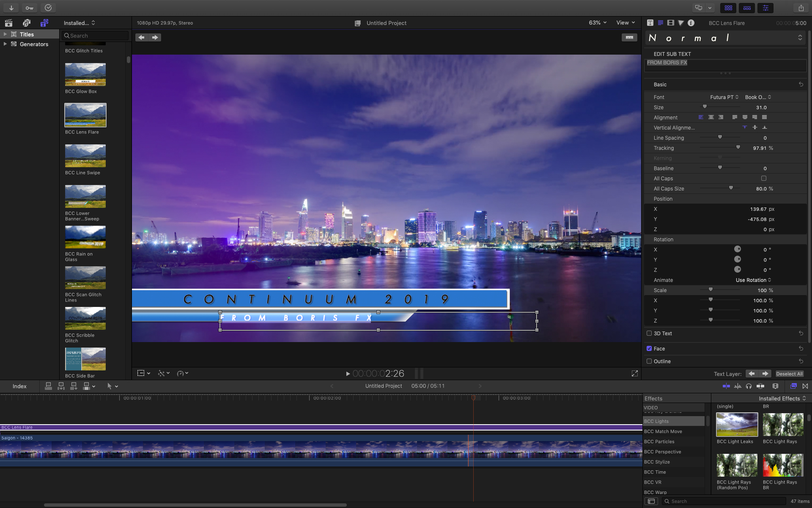This screenshot has width=812, height=508.
Task: Open the Video inspector filmstrip icon
Action: (x=670, y=23)
